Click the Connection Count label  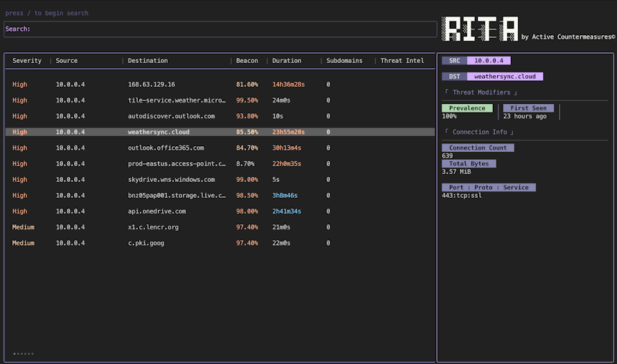(x=478, y=148)
